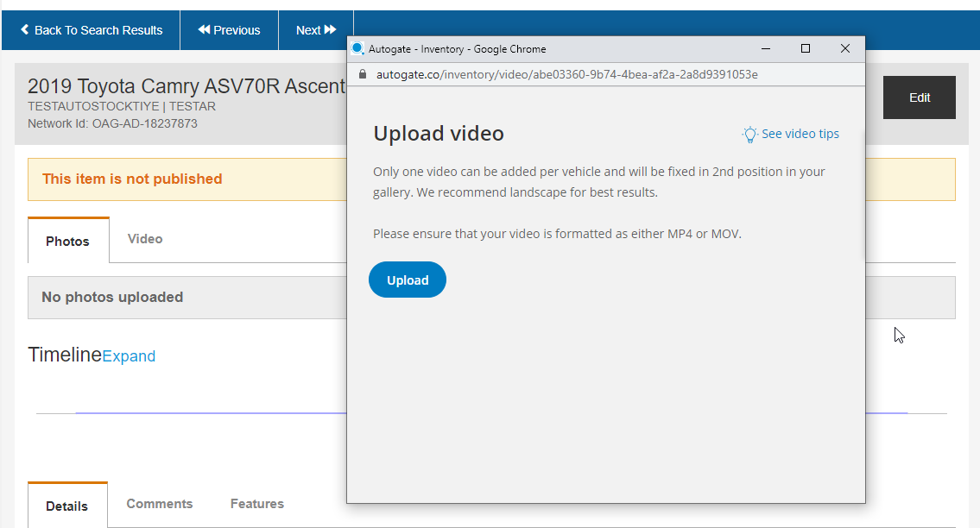Click the autogate.co URL in address bar
The height and width of the screenshot is (528, 980).
pos(566,75)
